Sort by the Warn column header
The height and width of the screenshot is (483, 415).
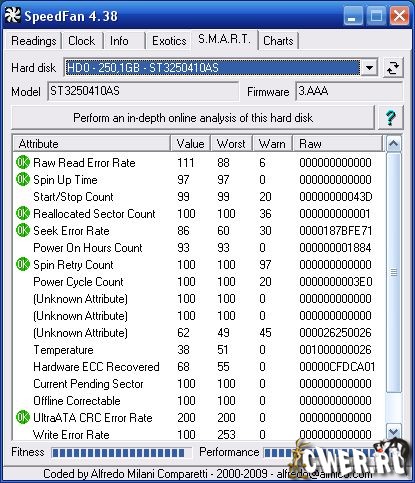pos(273,144)
